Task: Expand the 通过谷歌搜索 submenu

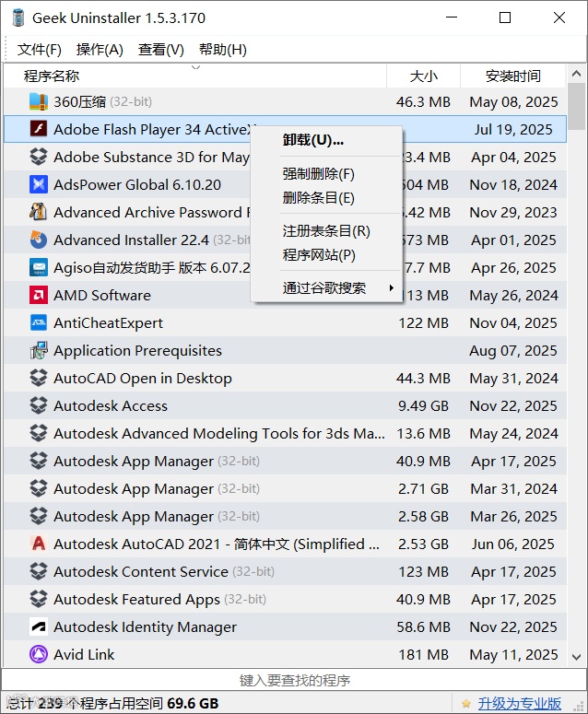Action: [x=326, y=287]
